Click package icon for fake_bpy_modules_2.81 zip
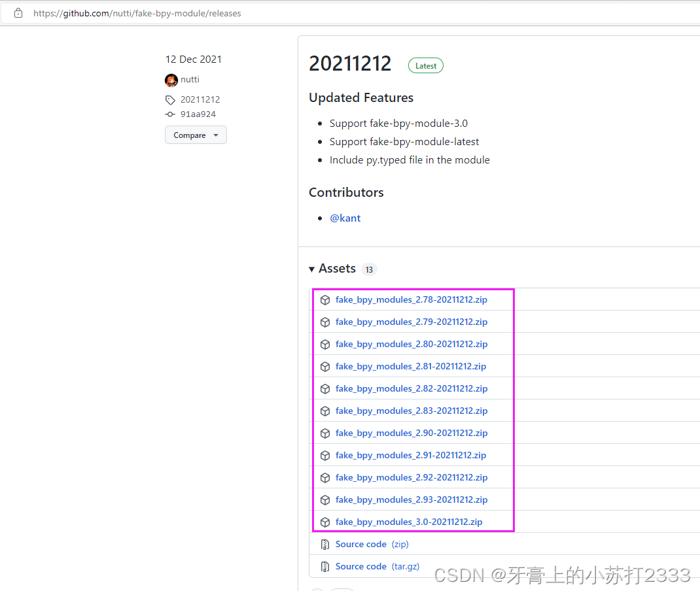700x591 pixels. pos(325,367)
